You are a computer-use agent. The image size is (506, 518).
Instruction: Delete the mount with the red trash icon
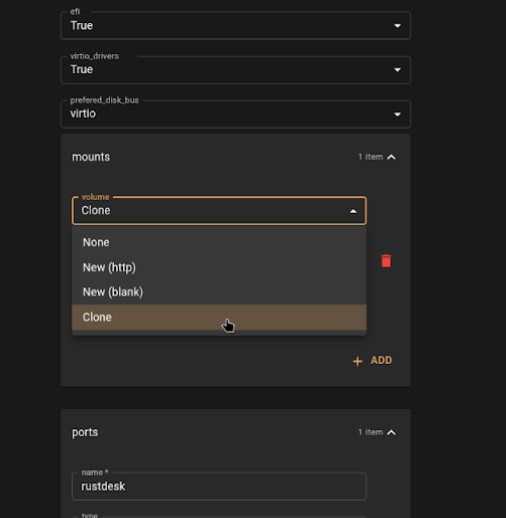386,261
